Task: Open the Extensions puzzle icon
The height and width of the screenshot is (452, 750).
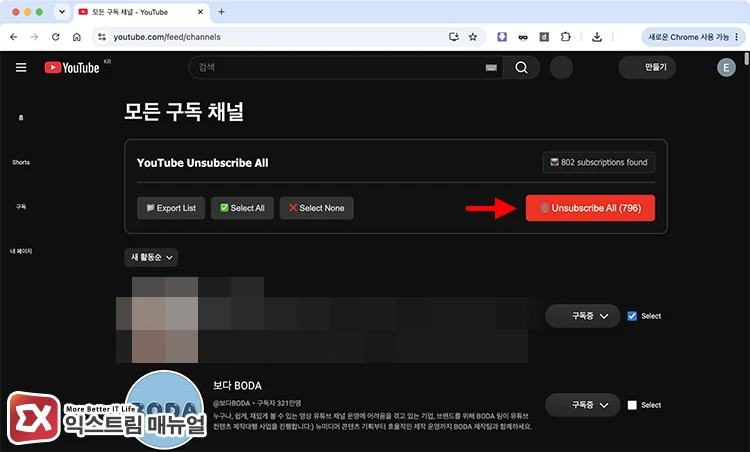Action: tap(565, 37)
